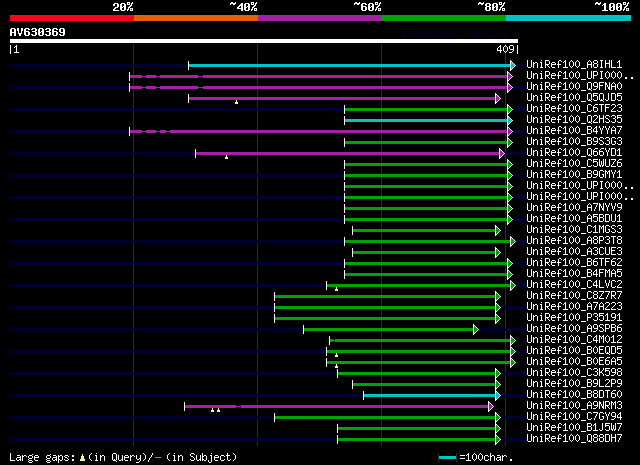
Task: Open hit UniRef100_Q66YD1
Action: coord(574,153)
